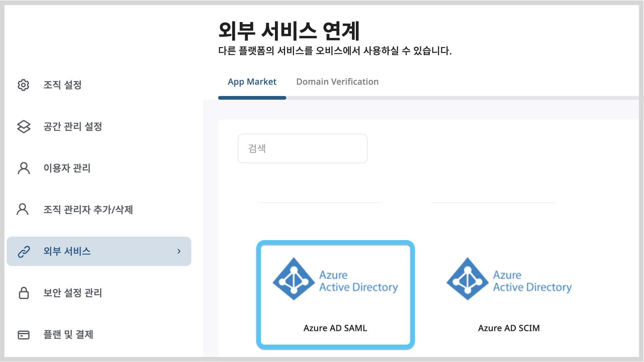
Task: Select 외부 서비스 in sidebar
Action: 99,251
